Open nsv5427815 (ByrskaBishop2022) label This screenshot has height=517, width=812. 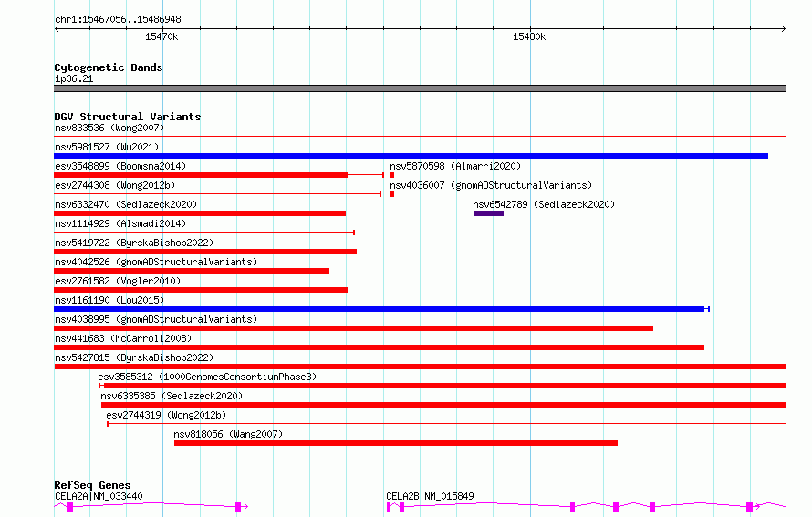[134, 357]
